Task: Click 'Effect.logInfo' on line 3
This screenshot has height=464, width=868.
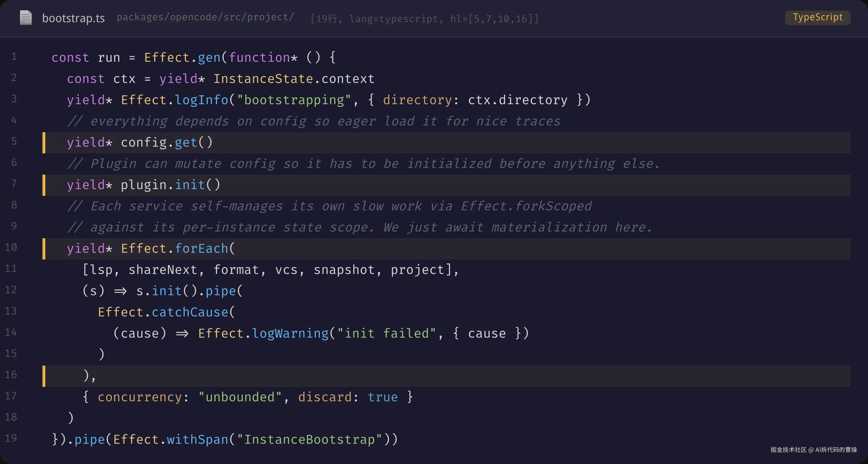Action: pos(174,100)
